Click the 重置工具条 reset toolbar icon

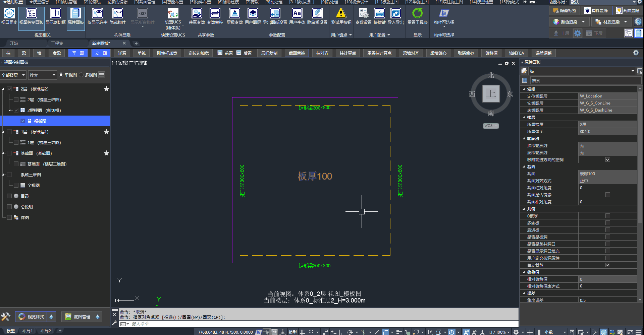click(x=417, y=14)
